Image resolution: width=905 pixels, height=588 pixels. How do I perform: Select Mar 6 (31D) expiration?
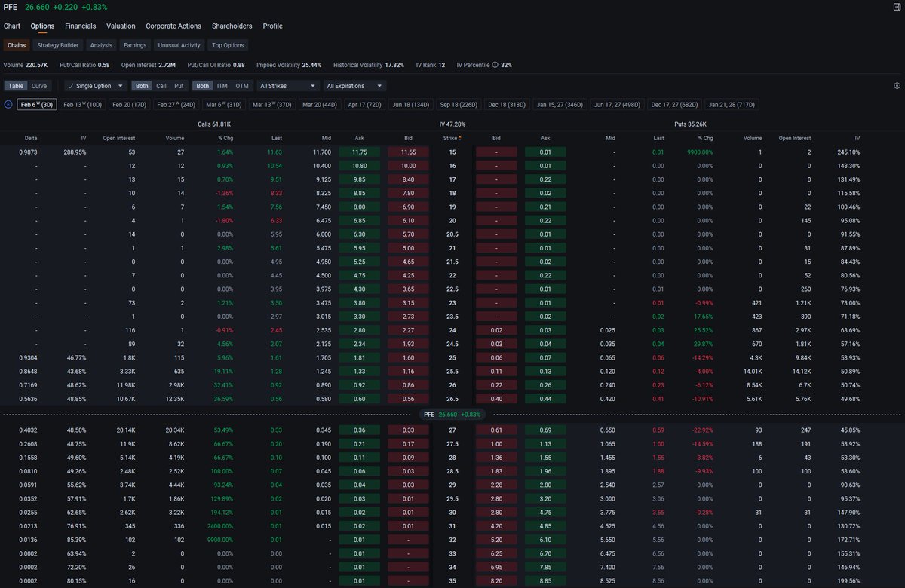tap(224, 105)
